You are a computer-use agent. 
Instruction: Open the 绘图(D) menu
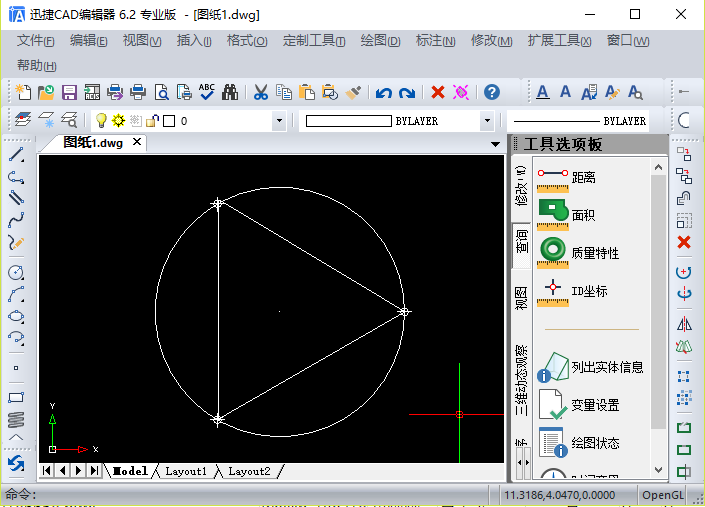(380, 41)
